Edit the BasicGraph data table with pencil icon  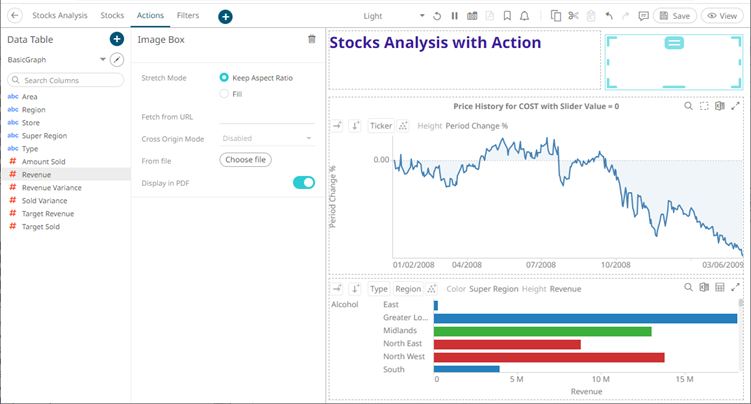click(116, 60)
